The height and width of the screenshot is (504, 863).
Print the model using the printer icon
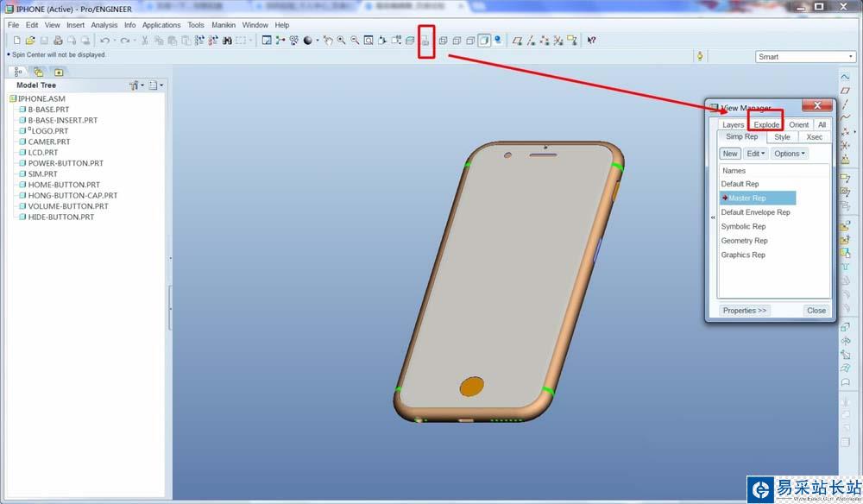tap(58, 41)
